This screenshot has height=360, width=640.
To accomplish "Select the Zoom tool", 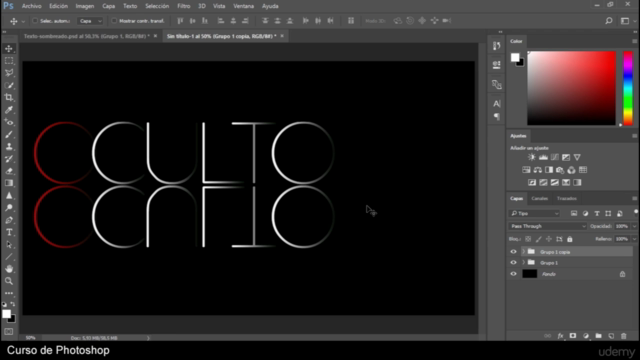I will click(9, 281).
